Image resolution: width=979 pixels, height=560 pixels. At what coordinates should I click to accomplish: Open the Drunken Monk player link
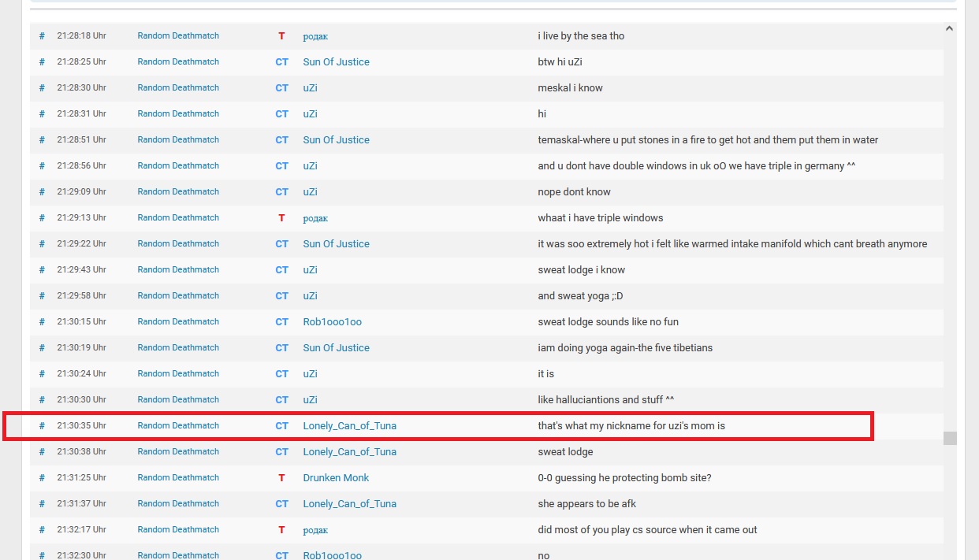pos(336,478)
